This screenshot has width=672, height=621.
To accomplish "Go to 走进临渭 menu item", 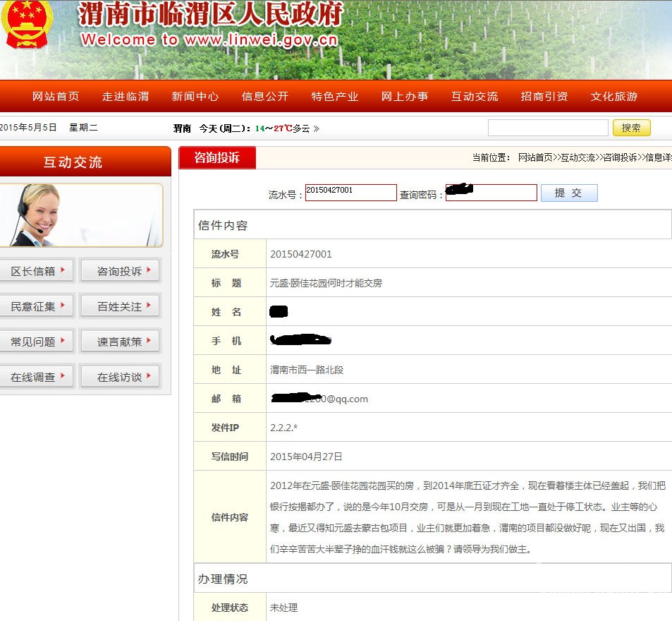I will click(126, 97).
